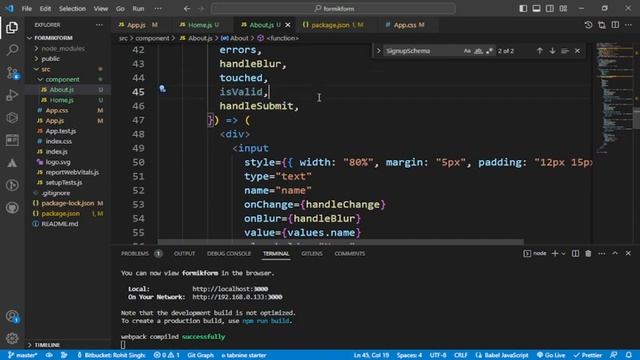Open index.css in the explorer tree

(59, 141)
